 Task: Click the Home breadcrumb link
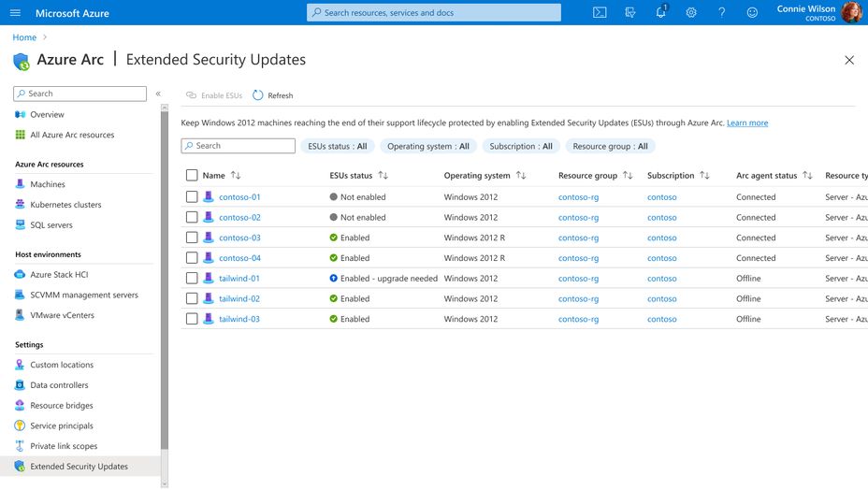[24, 37]
